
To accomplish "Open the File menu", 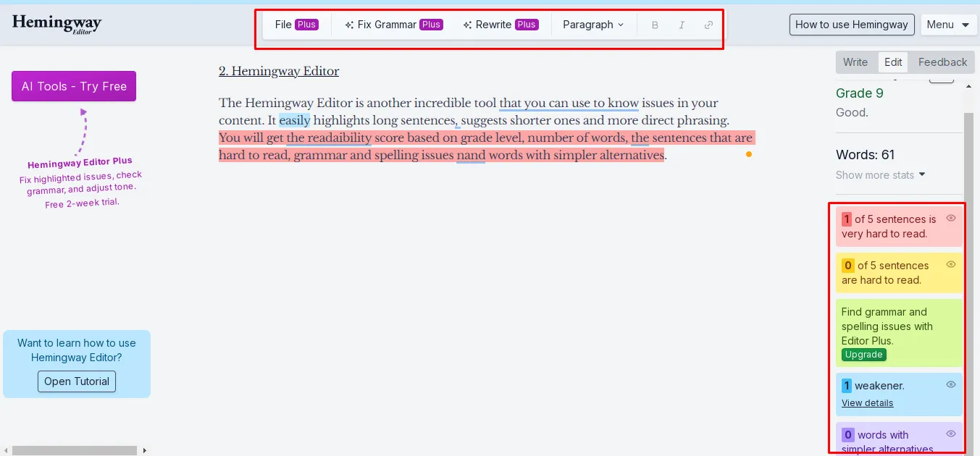I will click(x=296, y=25).
